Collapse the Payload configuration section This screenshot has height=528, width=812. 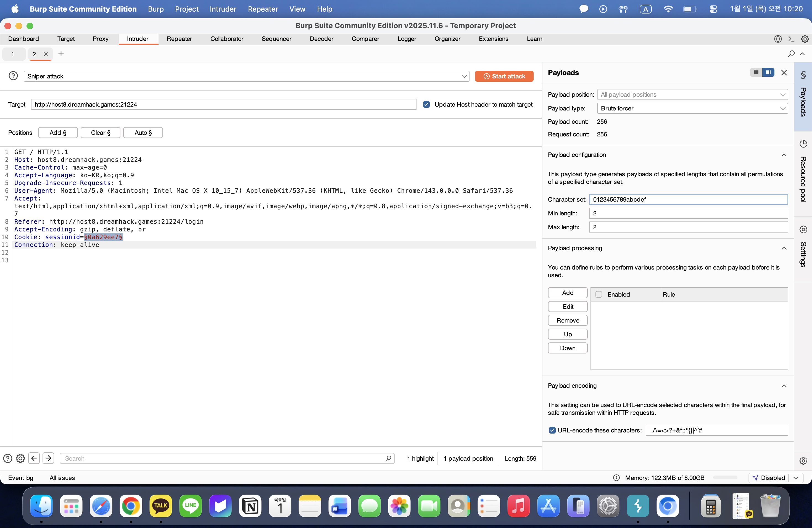[784, 155]
